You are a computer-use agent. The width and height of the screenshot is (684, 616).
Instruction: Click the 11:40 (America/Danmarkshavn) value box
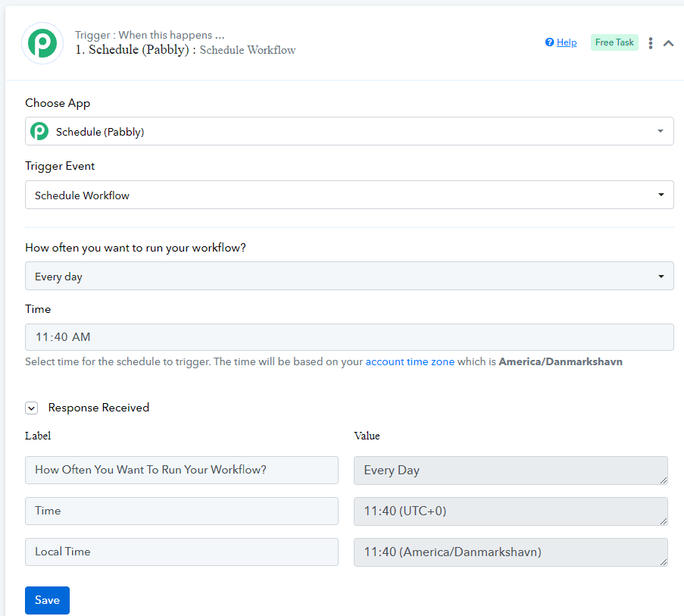[511, 552]
